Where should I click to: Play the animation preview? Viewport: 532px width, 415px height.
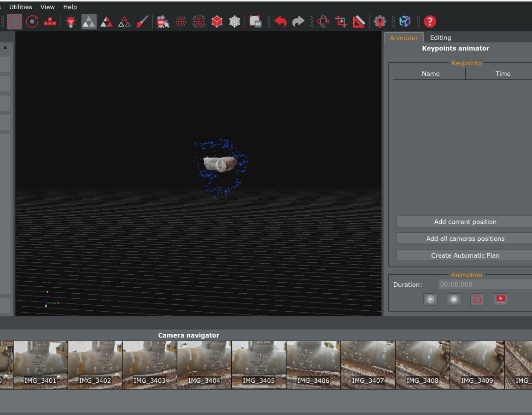430,299
